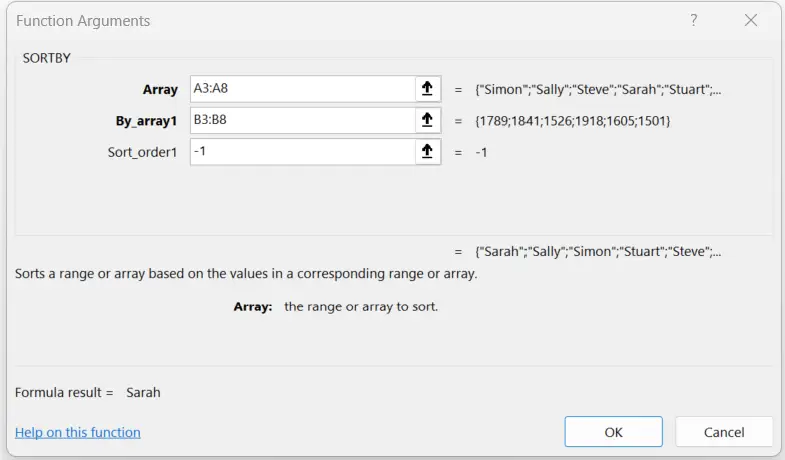The width and height of the screenshot is (785, 460).
Task: Click the bold "Array:" description heading
Action: [x=253, y=307]
